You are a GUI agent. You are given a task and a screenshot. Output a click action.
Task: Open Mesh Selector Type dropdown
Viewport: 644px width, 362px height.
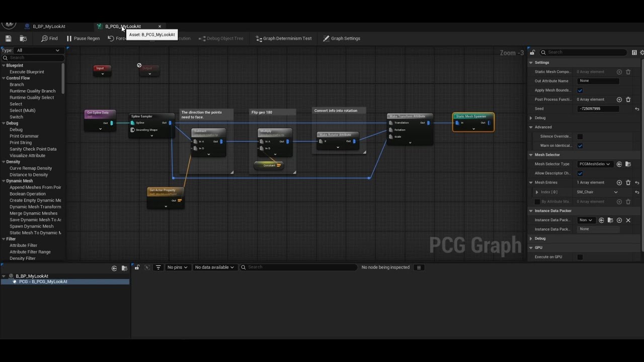click(x=595, y=164)
